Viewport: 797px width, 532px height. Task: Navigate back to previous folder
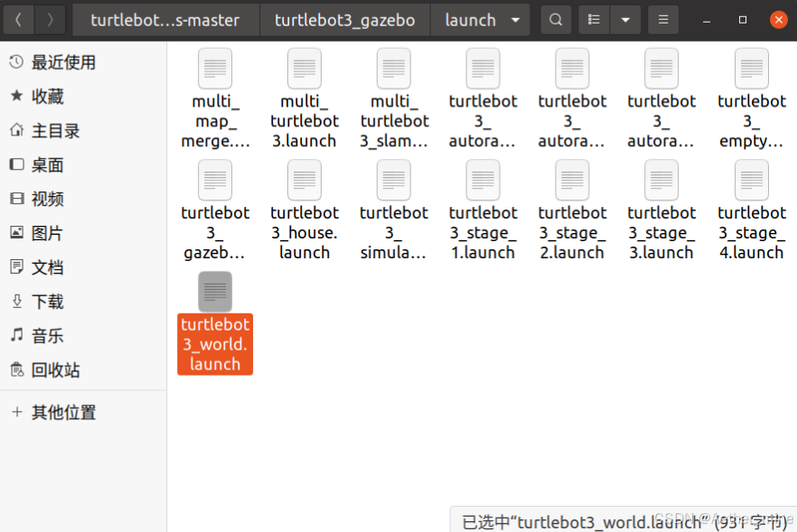18,19
